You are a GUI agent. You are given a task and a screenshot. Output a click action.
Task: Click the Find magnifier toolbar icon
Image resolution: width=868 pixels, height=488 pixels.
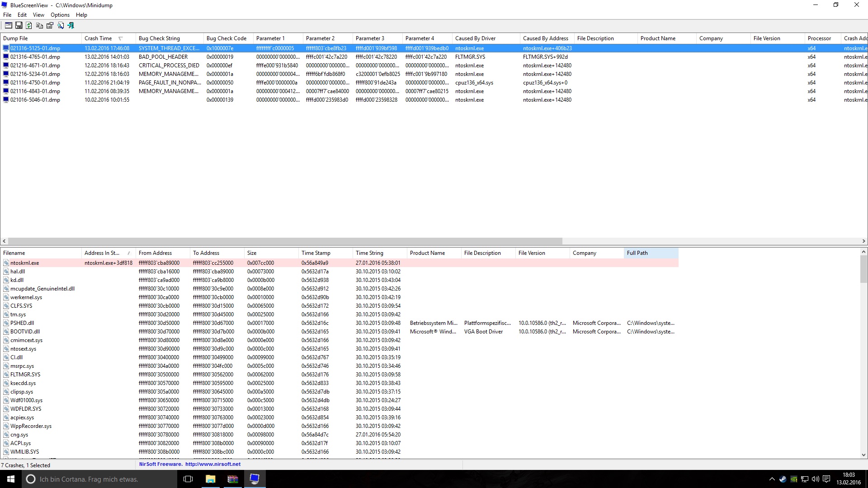[x=60, y=26]
